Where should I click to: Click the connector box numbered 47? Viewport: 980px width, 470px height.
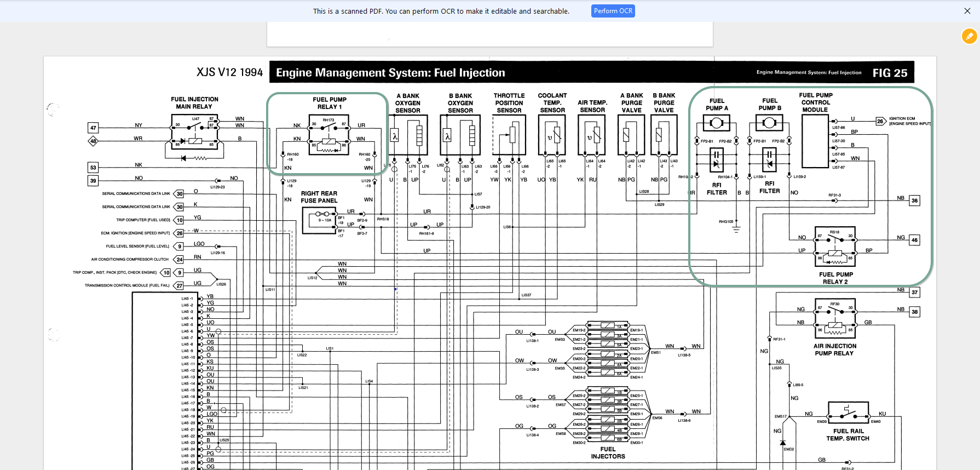pos(93,128)
